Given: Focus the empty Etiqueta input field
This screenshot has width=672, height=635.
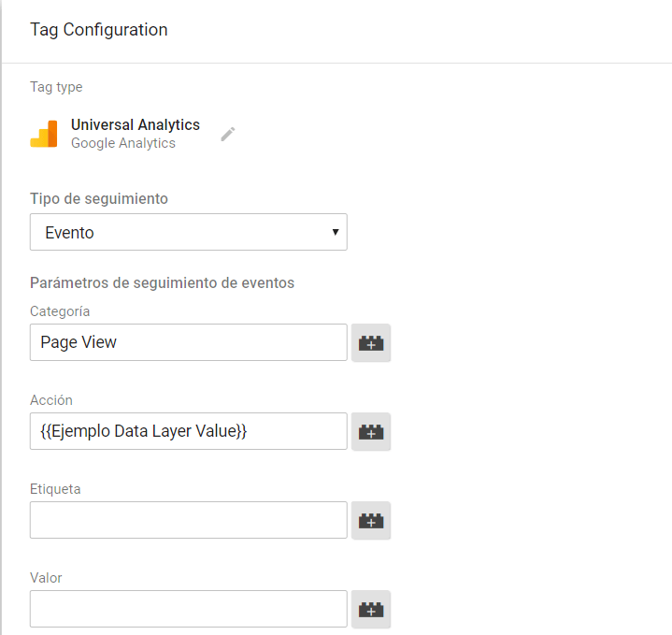Looking at the screenshot, I should [x=189, y=520].
